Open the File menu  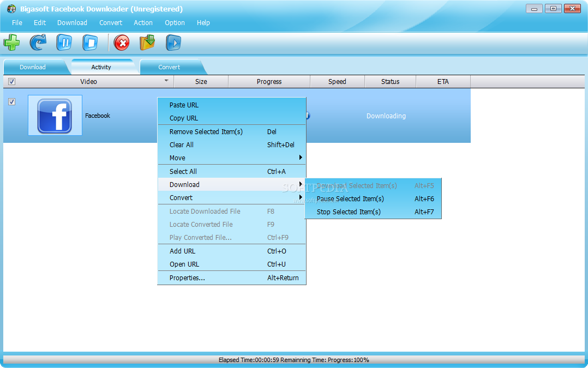17,22
